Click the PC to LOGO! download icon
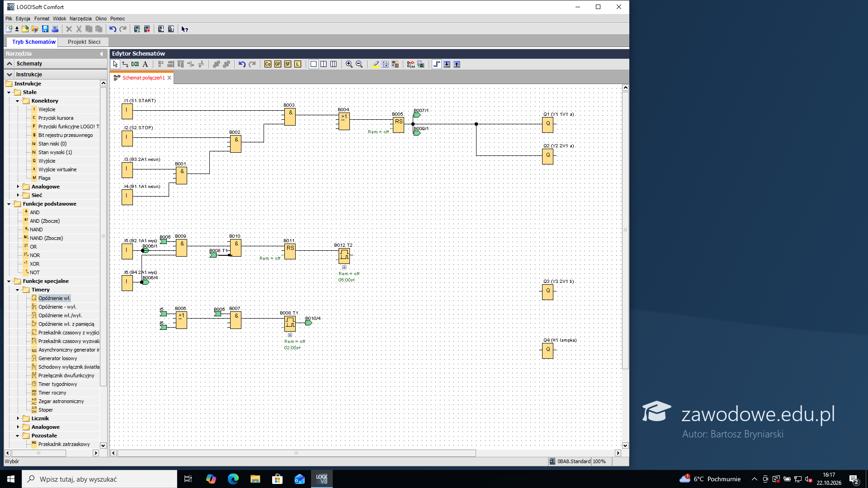The image size is (868, 488). [x=161, y=29]
